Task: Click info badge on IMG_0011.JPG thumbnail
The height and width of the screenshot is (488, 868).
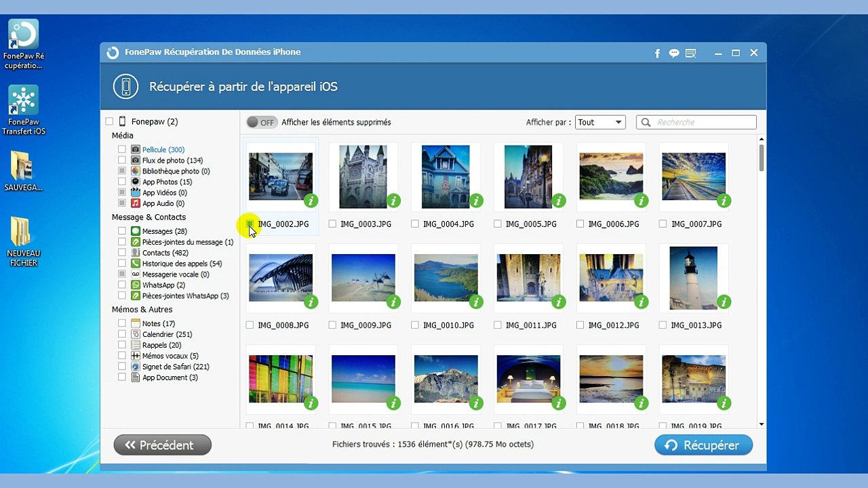Action: (559, 302)
